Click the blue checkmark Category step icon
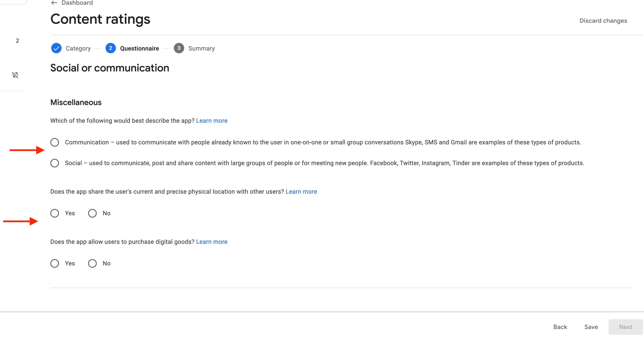The image size is (644, 338). 56,48
